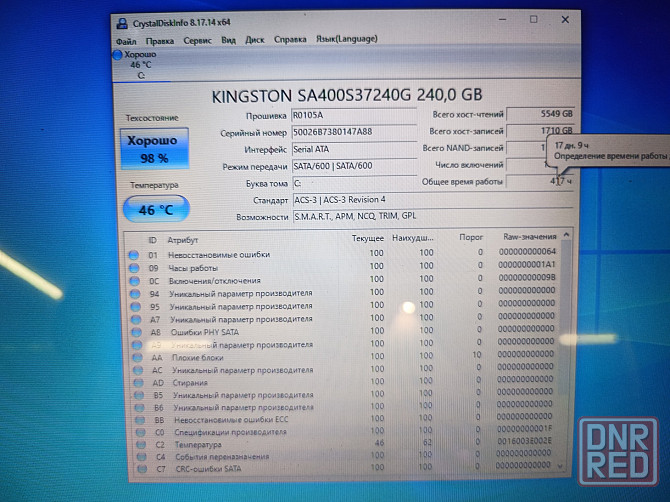Click the serial number field 50026B7380147A88
The height and width of the screenshot is (502, 670).
[x=354, y=132]
